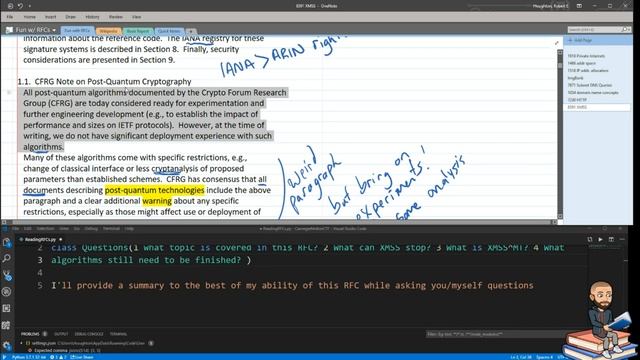The height and width of the screenshot is (360, 640).
Task: Switch to the DEBUG CONSOLE panel tab
Action: [x=89, y=334]
